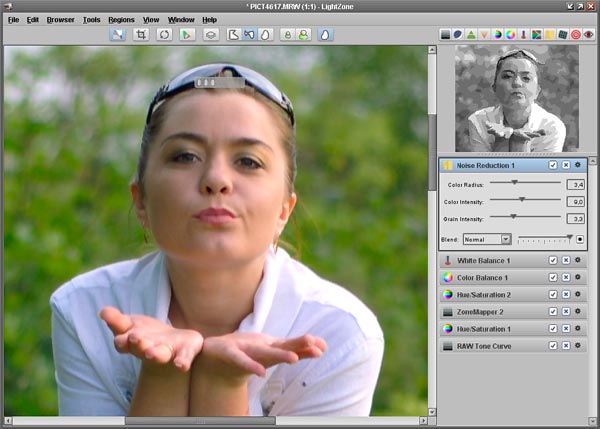Toggle the Noise Reduction 1 enable checkbox
Image resolution: width=600 pixels, height=429 pixels.
pyautogui.click(x=553, y=164)
